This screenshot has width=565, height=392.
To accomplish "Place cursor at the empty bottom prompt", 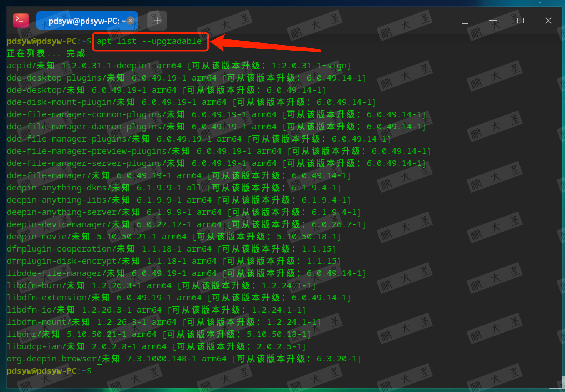I will 98,371.
